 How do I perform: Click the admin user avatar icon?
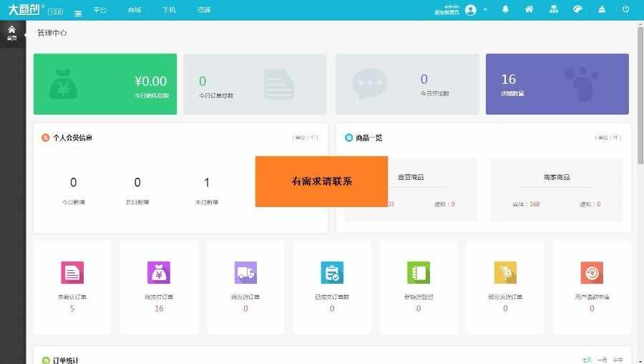click(x=471, y=10)
